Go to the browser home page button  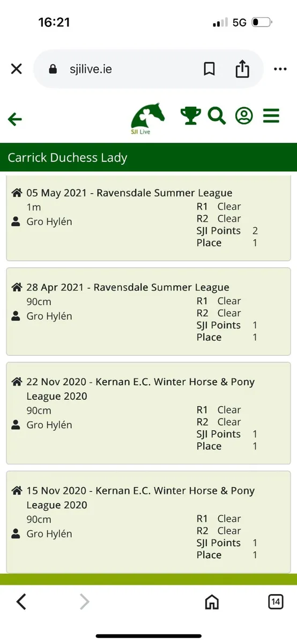click(212, 602)
